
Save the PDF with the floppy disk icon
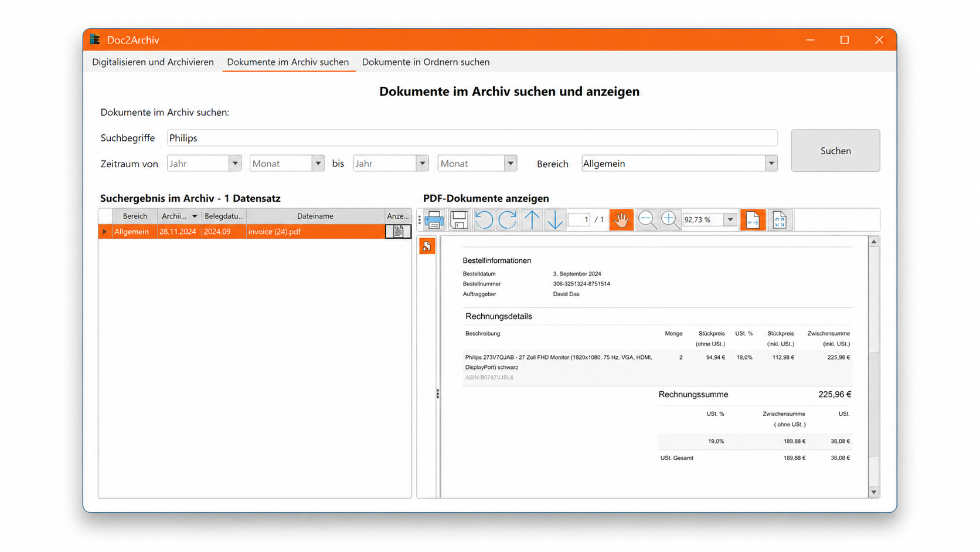click(x=459, y=220)
